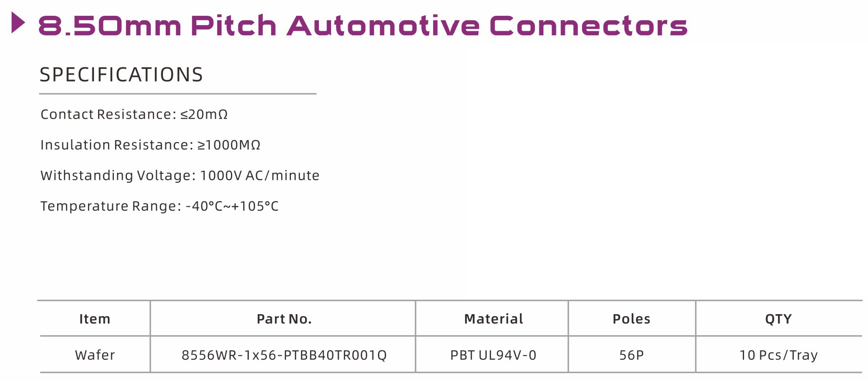Click the Wafer item cell
This screenshot has width=868, height=381.
95,355
